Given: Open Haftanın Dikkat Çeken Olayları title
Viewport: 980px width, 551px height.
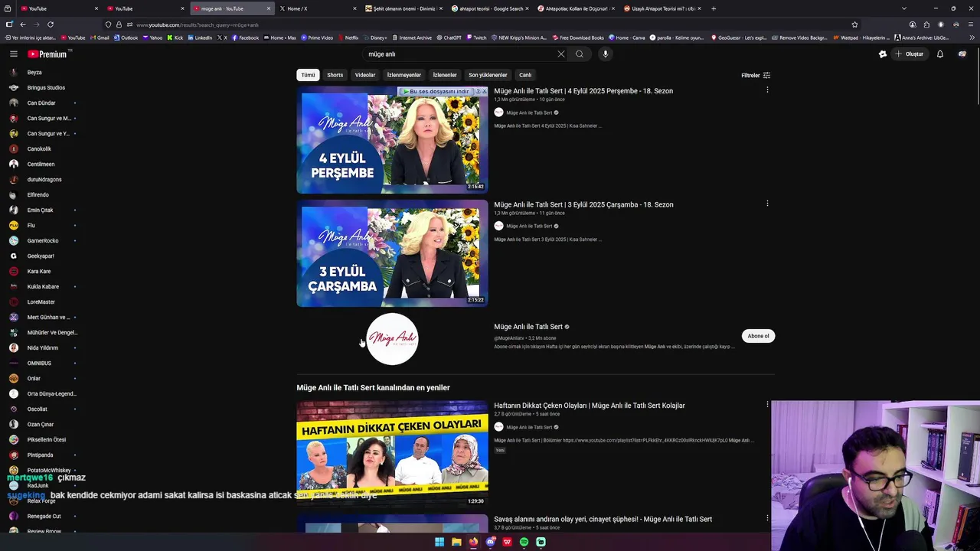Looking at the screenshot, I should coord(590,406).
